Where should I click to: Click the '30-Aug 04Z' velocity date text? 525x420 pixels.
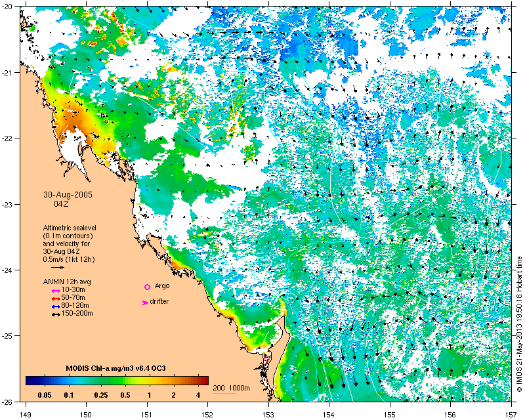(x=61, y=251)
